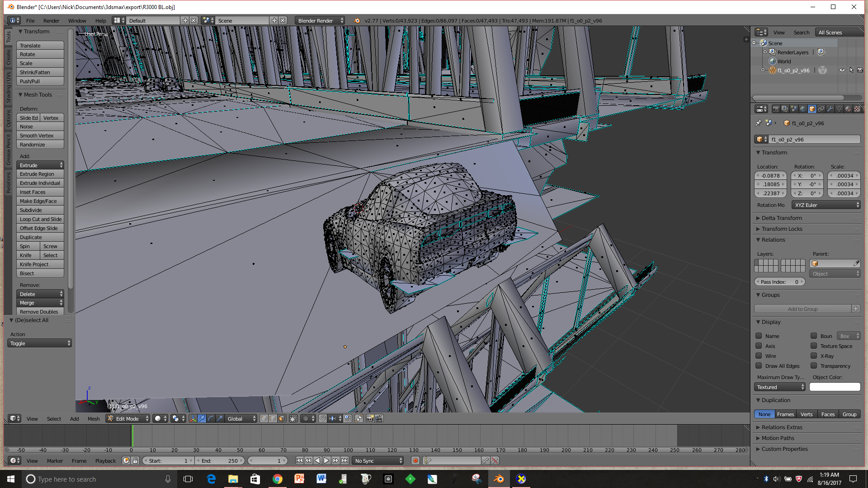Click the Subdivide button
Image resolution: width=868 pixels, height=488 pixels.
39,210
